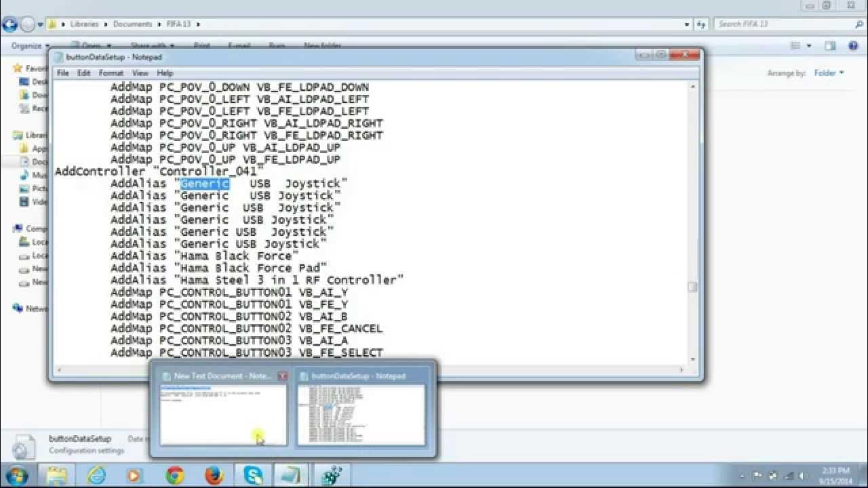Open Skype from the taskbar
Image resolution: width=868 pixels, height=488 pixels.
coord(254,476)
